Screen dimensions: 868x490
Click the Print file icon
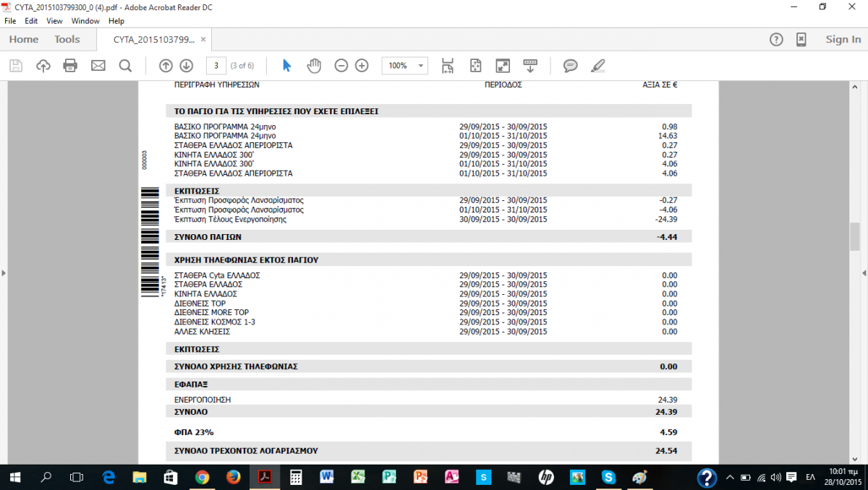pos(70,66)
